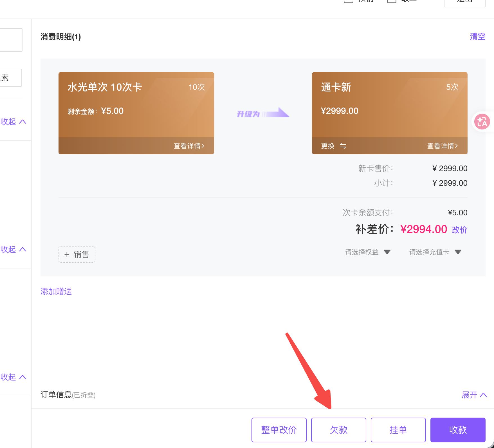Image resolution: width=494 pixels, height=448 pixels.
Task: Expand 订单信息 with 展开
Action: point(474,395)
